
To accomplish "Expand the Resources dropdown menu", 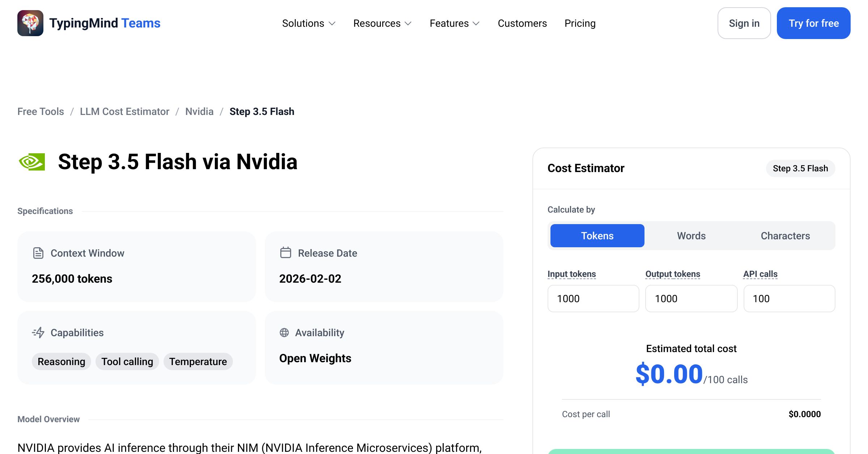I will coord(383,23).
